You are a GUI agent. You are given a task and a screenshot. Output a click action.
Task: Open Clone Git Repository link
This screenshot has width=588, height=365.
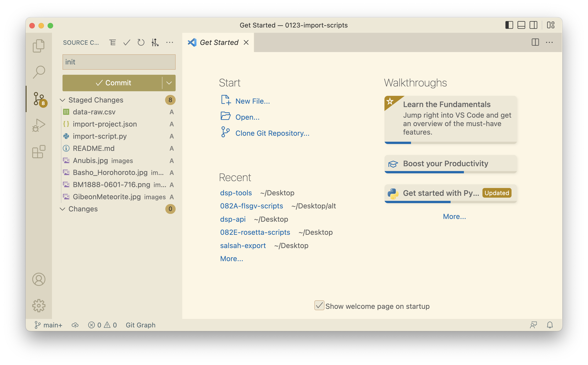(272, 133)
